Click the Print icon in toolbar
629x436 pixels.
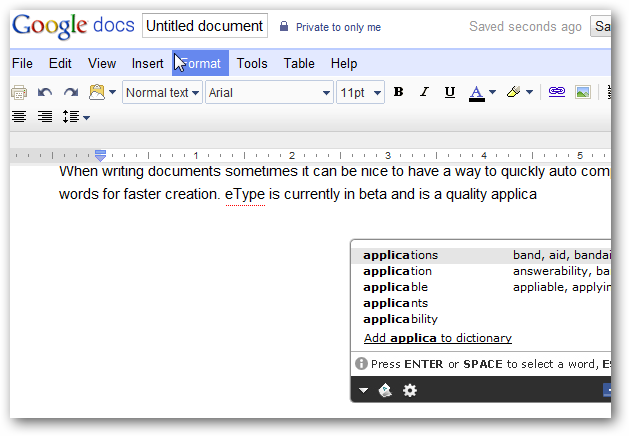pyautogui.click(x=19, y=93)
